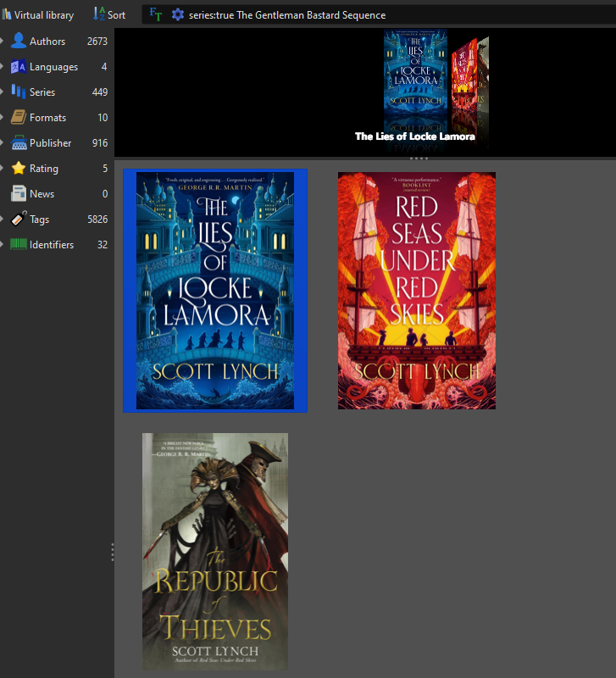The image size is (616, 678).
Task: Click the Publisher count 916
Action: (100, 143)
